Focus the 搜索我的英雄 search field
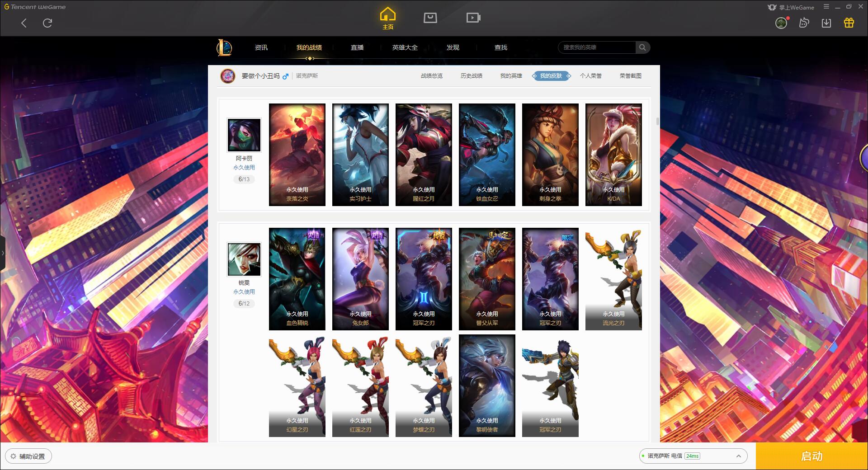Viewport: 868px width, 470px height. (x=597, y=47)
